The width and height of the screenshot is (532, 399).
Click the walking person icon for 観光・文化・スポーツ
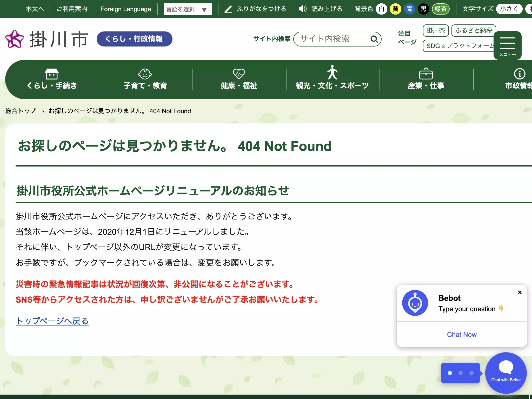point(332,72)
